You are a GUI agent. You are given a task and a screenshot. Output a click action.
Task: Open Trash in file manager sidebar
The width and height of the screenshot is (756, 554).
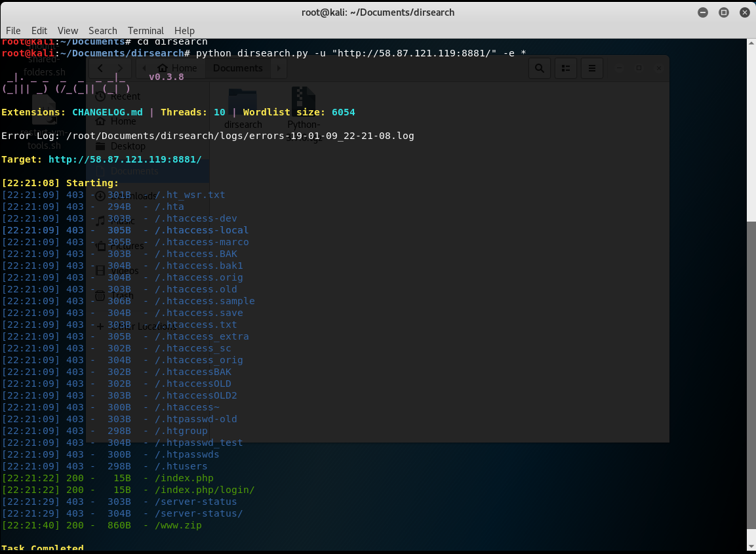[148, 296]
